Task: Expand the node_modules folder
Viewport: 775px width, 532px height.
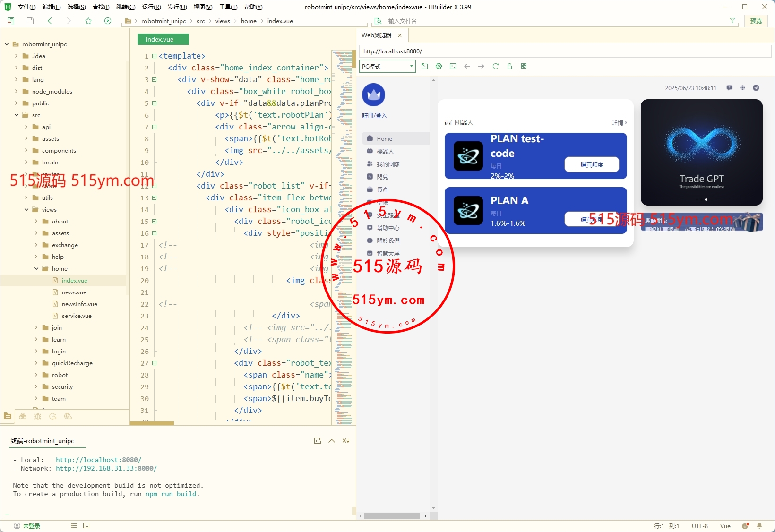Action: point(17,91)
